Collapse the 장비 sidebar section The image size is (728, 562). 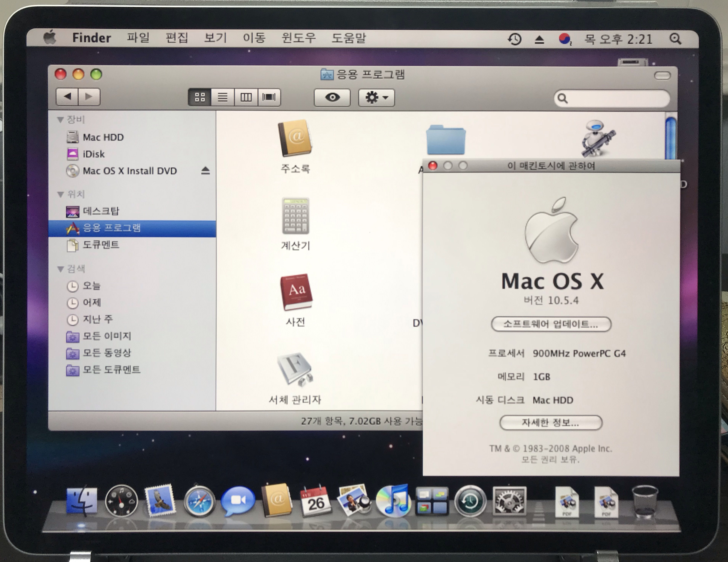[x=60, y=119]
